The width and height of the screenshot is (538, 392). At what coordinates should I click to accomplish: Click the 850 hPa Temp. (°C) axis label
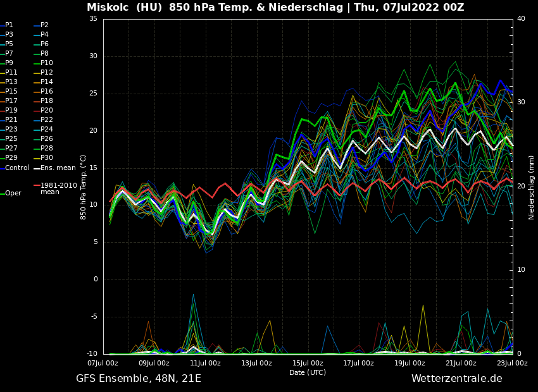(x=84, y=187)
